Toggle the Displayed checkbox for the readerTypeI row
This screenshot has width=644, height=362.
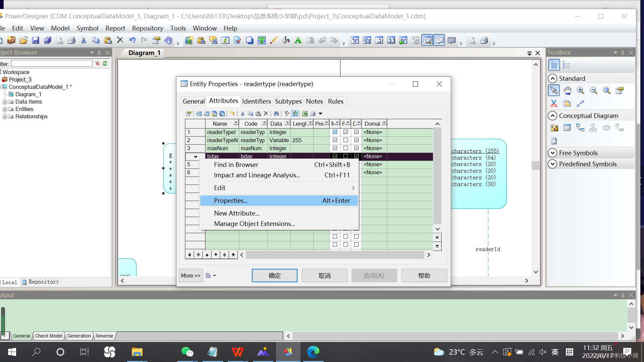coord(356,132)
